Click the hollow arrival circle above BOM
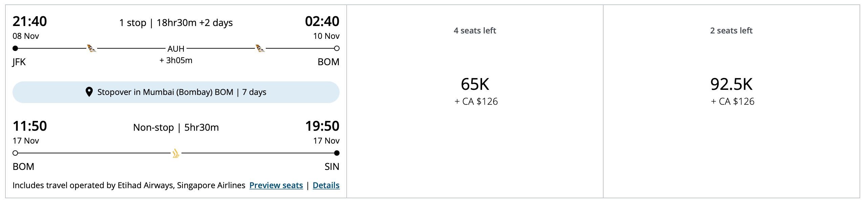868x202 pixels. (337, 49)
